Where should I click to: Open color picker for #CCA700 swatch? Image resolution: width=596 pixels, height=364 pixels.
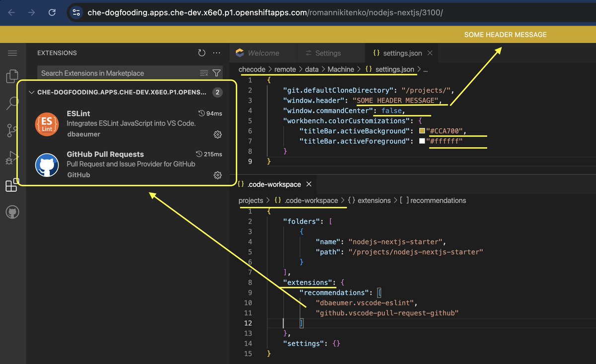tap(422, 131)
